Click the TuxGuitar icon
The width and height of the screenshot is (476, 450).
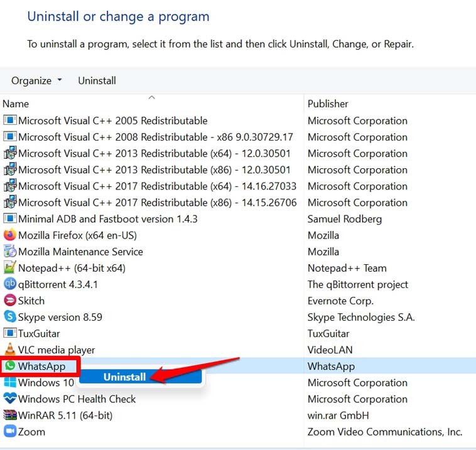[9, 333]
